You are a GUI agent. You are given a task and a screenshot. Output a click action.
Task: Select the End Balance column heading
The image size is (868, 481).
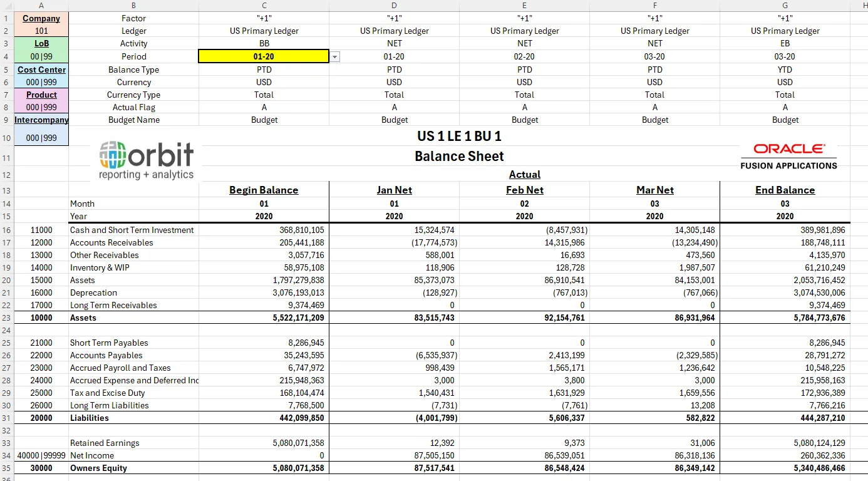point(785,190)
